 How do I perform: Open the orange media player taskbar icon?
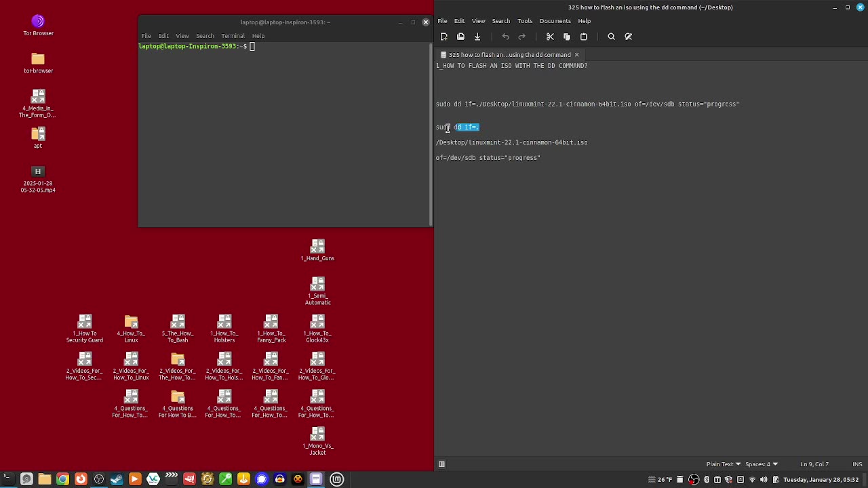tap(135, 479)
